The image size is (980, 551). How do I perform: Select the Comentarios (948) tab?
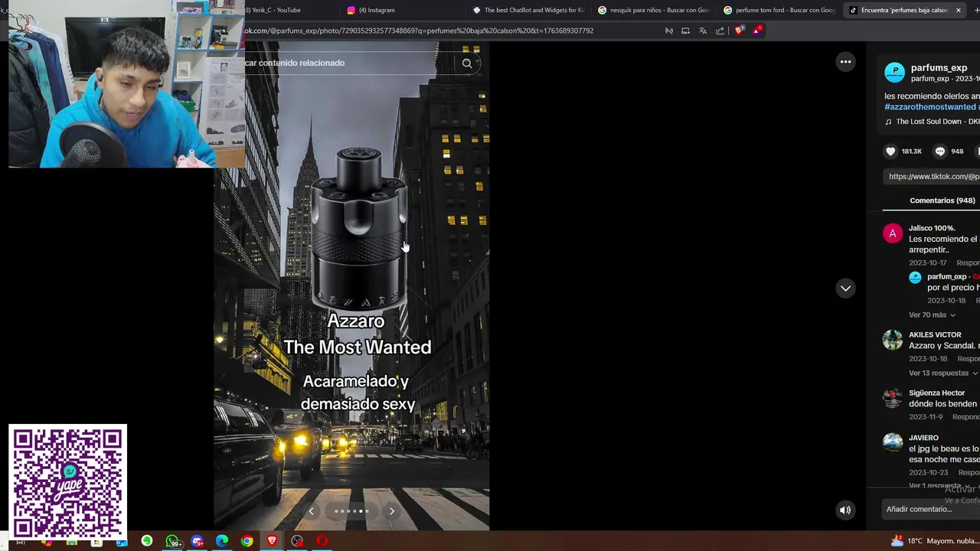(x=942, y=201)
